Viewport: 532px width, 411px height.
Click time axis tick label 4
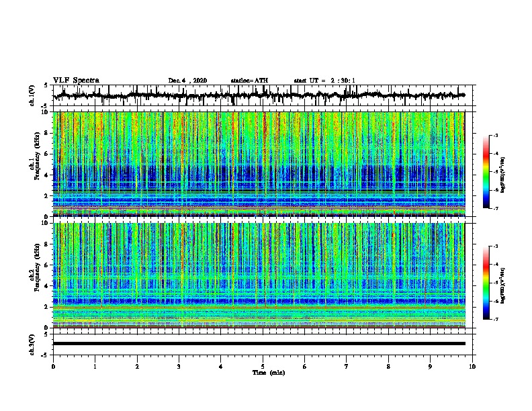pos(221,367)
